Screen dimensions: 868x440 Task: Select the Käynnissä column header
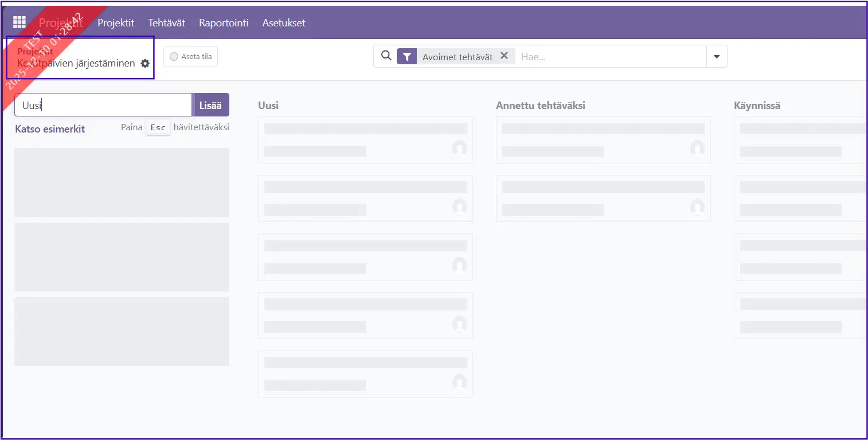[757, 106]
